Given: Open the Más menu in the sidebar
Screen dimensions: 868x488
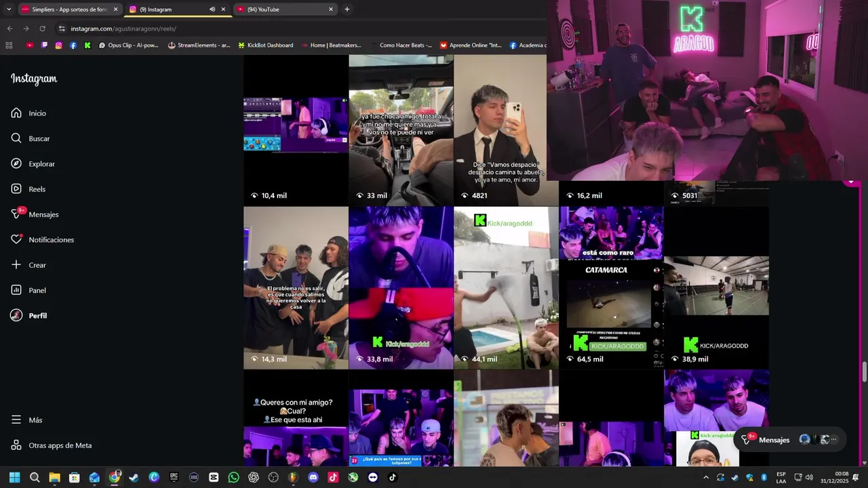Looking at the screenshot, I should tap(26, 420).
